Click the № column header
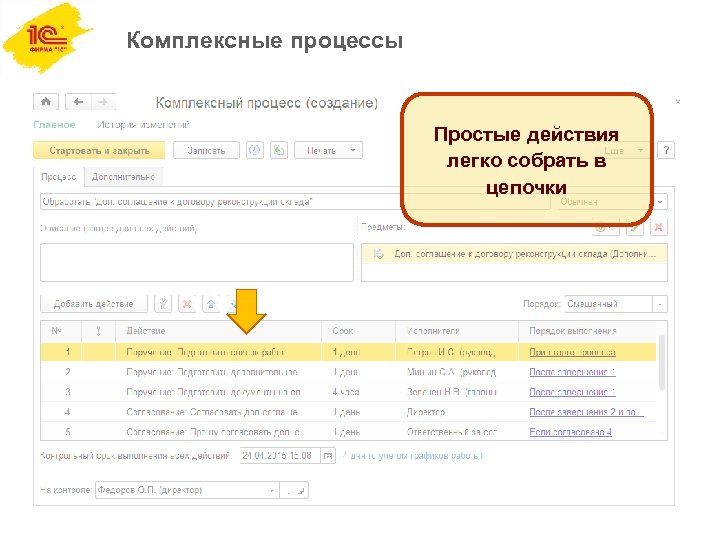The image size is (720, 540). coord(61,331)
